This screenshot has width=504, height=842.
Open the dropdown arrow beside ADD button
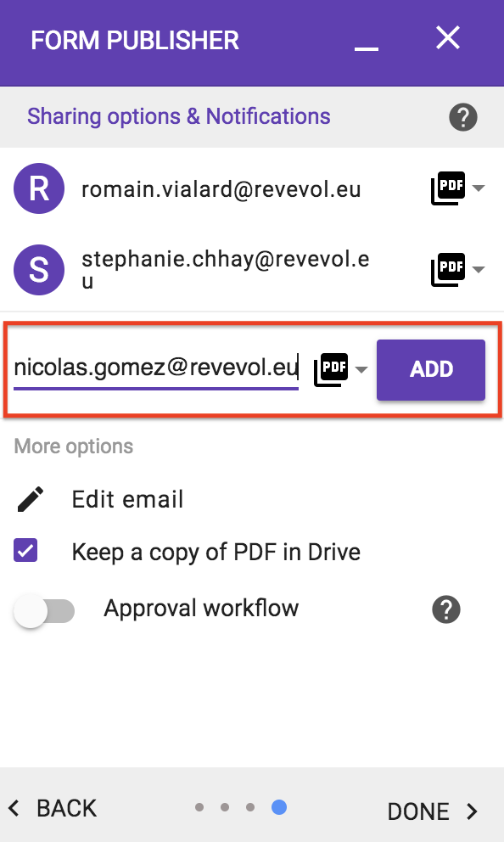[361, 369]
